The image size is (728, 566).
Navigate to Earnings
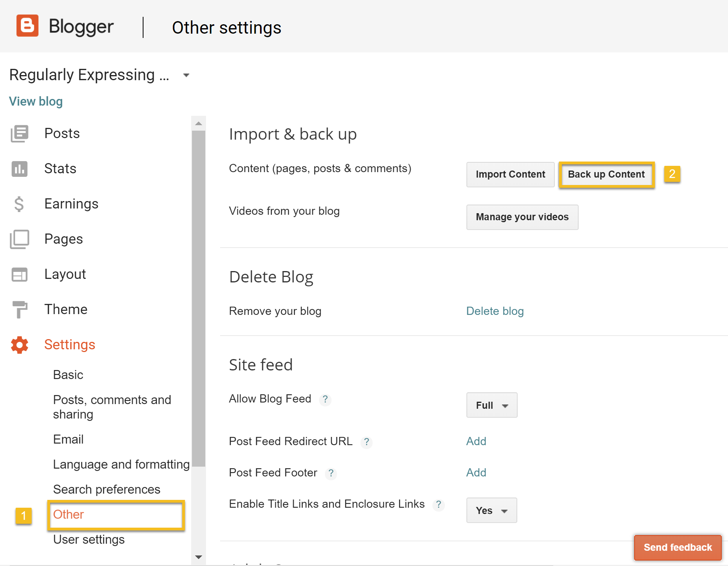71,204
